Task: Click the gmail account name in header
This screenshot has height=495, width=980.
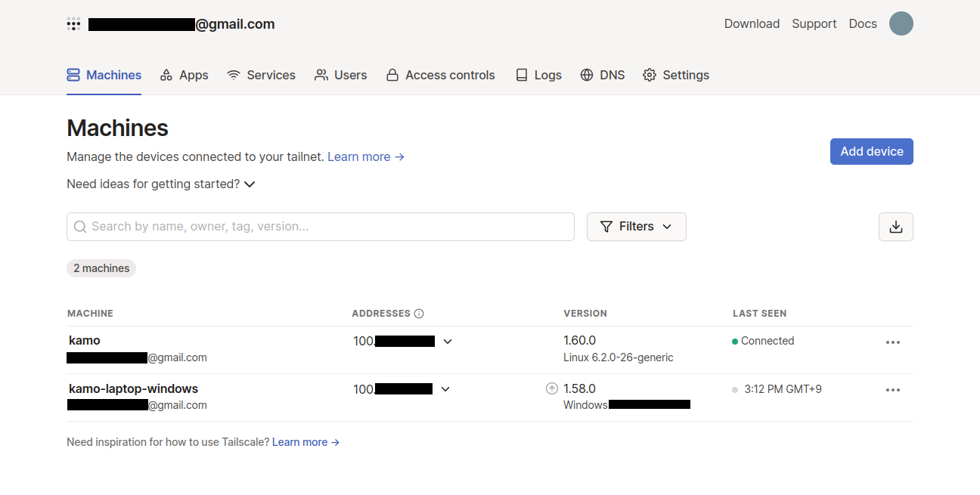Action: point(181,24)
